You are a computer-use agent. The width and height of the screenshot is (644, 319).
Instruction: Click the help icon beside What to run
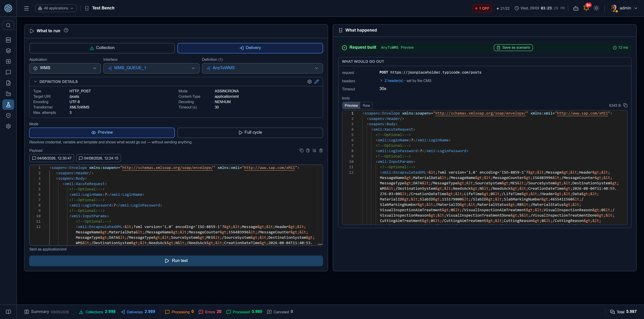tap(66, 30)
